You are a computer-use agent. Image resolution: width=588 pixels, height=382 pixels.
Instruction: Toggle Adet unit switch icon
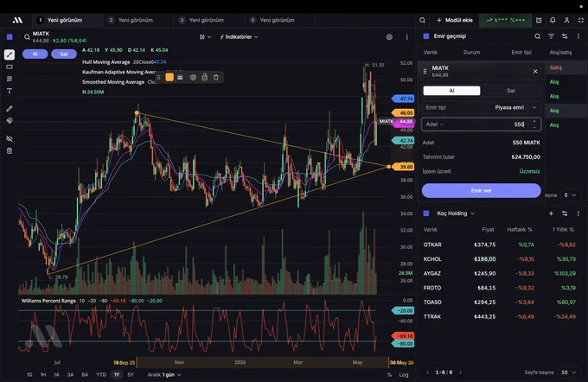442,124
